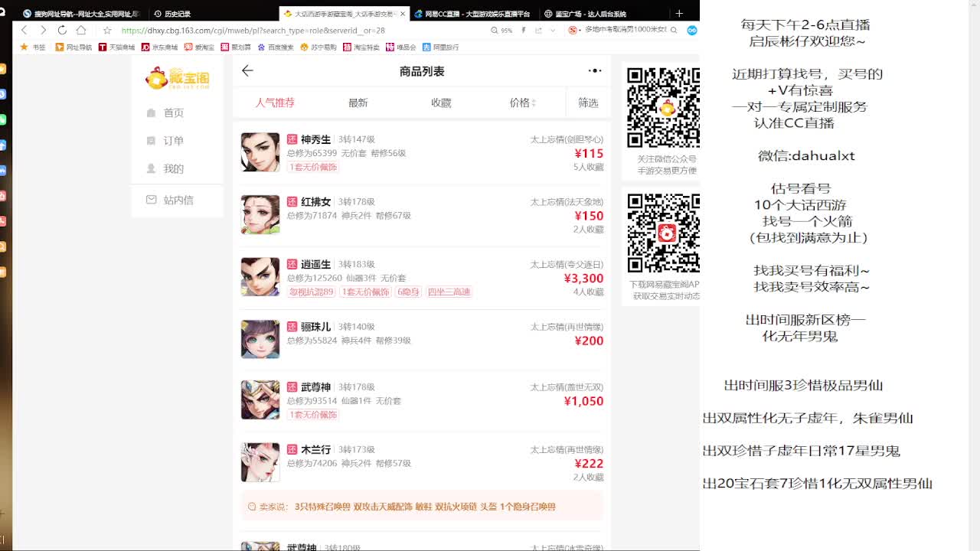Click the 逍遥生 character avatar
Image resolution: width=980 pixels, height=551 pixels.
pos(260,276)
